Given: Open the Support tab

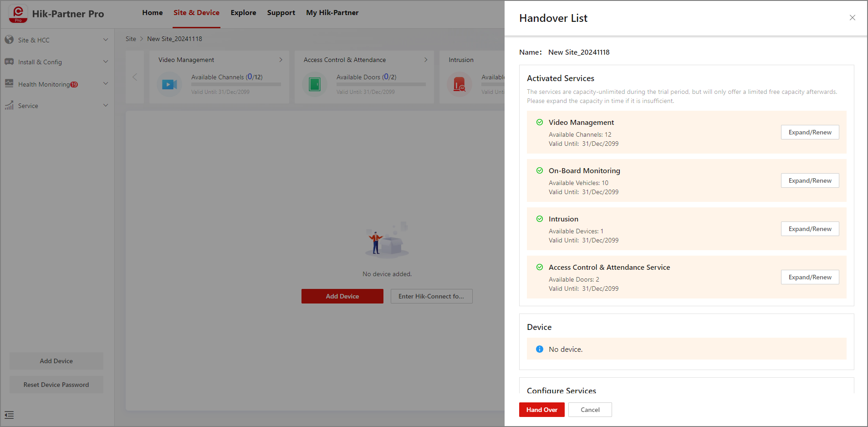Looking at the screenshot, I should point(281,13).
